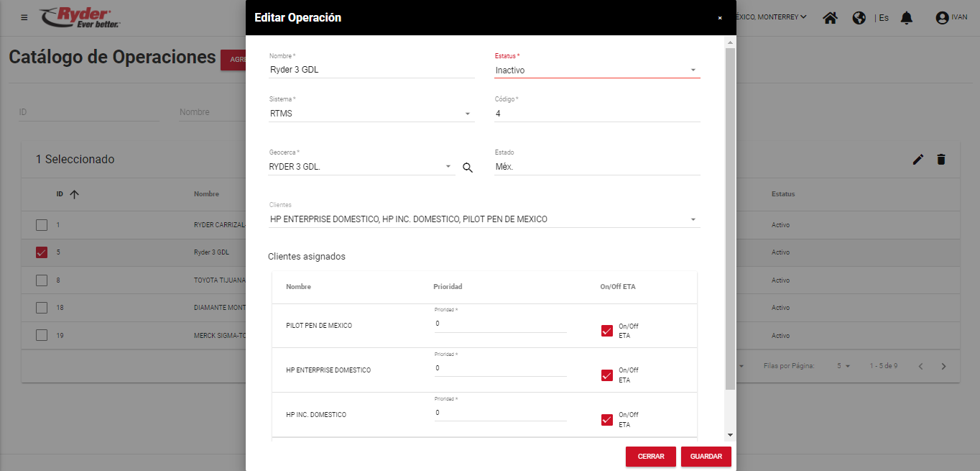Toggle On/Off ETA for HP INC. DOMESTICO
The height and width of the screenshot is (471, 980).
pyautogui.click(x=607, y=420)
